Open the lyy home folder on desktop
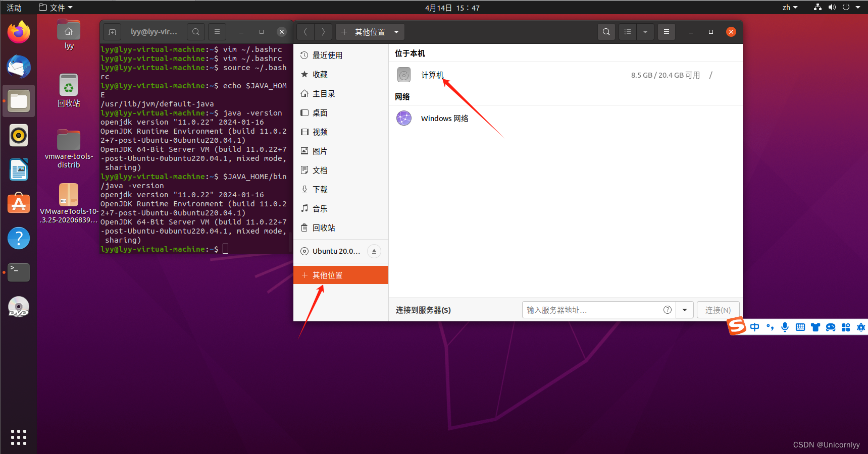 69,35
